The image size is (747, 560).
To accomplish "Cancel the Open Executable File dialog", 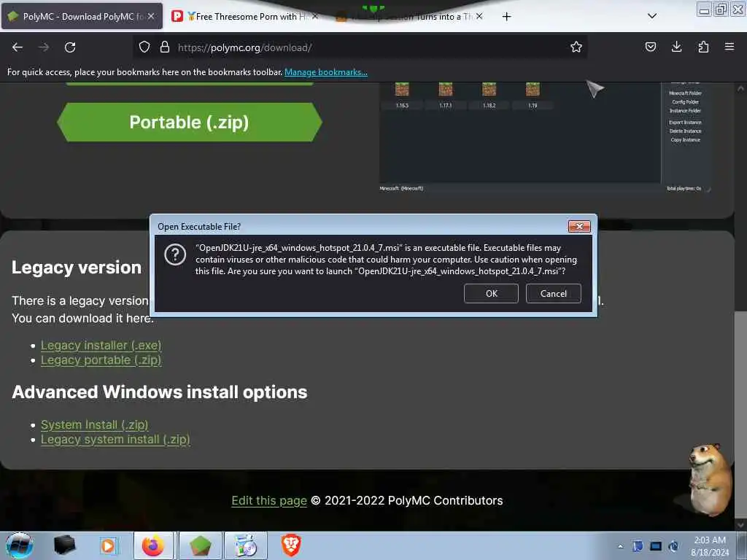I will click(x=553, y=293).
